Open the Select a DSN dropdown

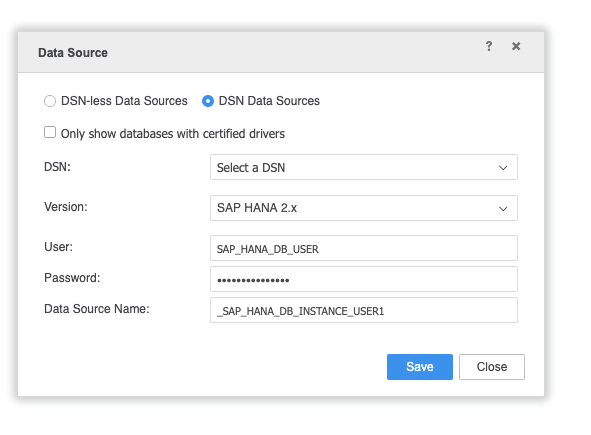point(364,167)
